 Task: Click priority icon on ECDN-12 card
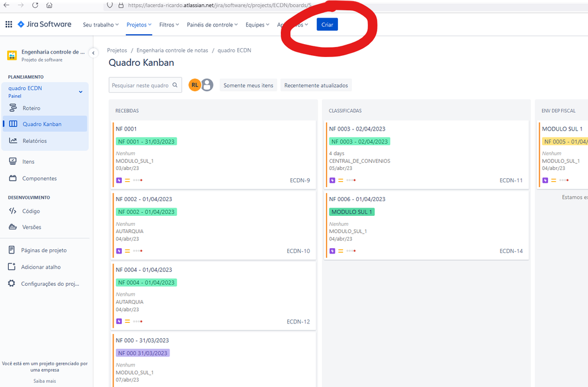click(x=128, y=322)
